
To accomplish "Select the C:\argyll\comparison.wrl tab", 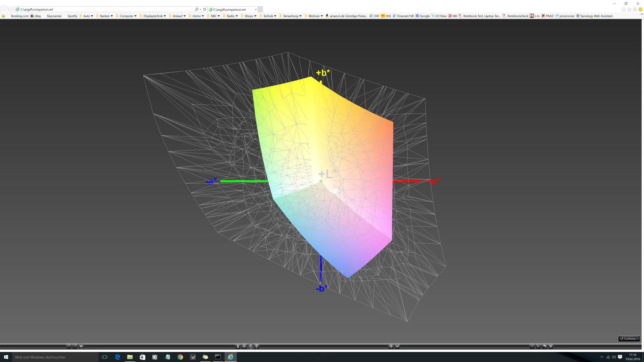I will pos(231,9).
